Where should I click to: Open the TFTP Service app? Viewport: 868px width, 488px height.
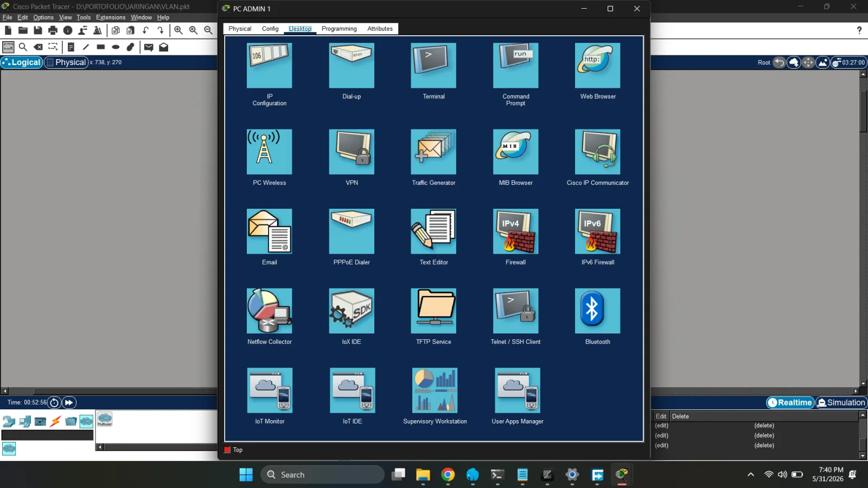click(x=433, y=311)
